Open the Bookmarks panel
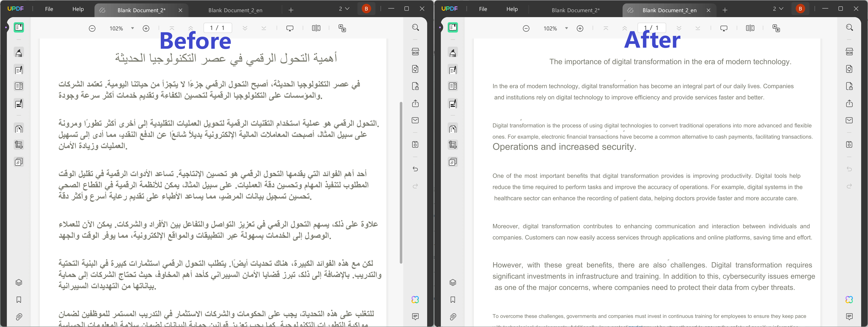 [x=19, y=300]
